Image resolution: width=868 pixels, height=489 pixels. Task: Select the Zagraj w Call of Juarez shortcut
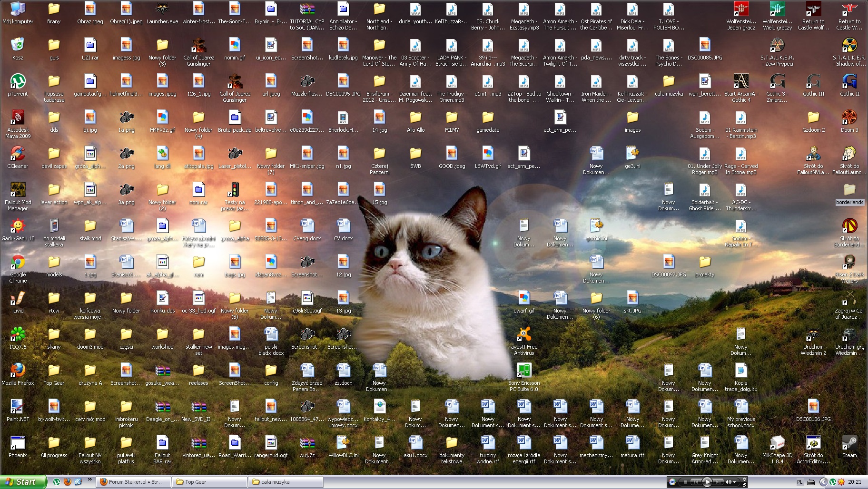click(x=849, y=304)
